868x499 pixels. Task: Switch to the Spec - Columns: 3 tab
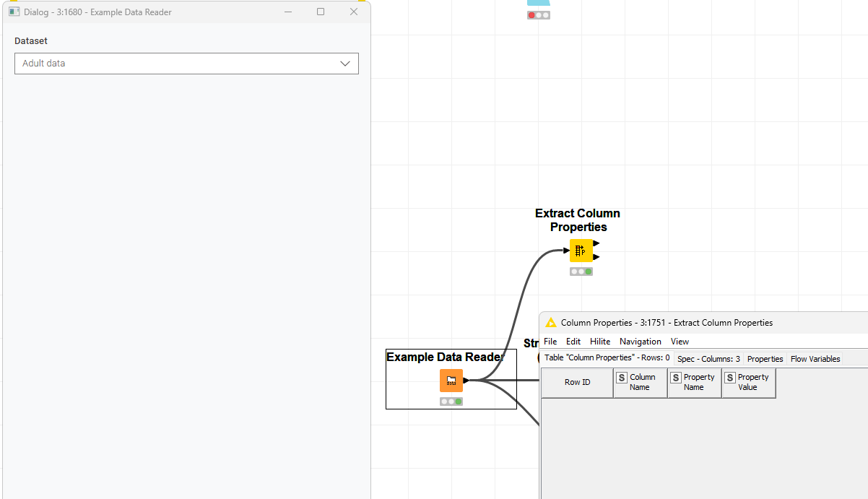point(708,359)
